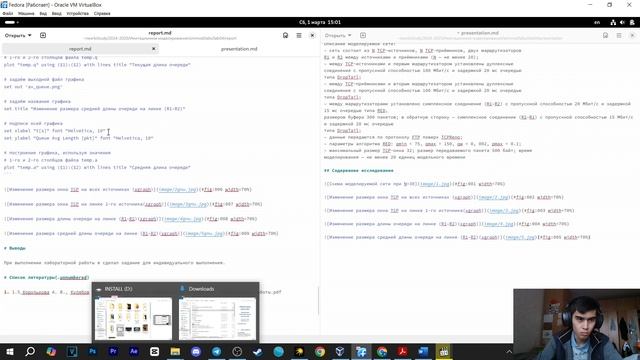This screenshot has width=640, height=360.
Task: Create new tab in presentation.md window
Action: point(363,36)
